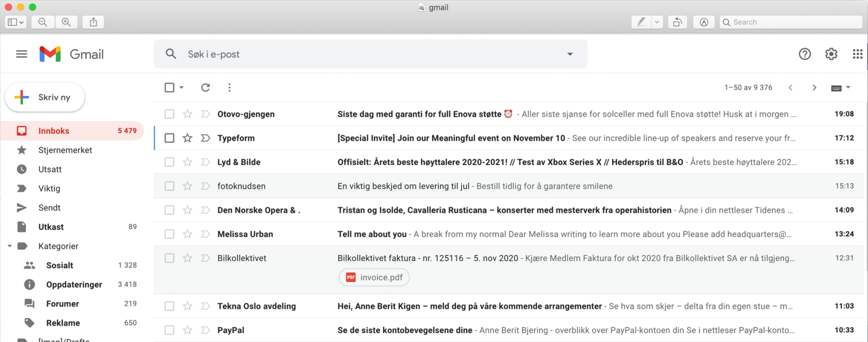Mark Typeform email as important
The image size is (868, 342).
[x=205, y=138]
